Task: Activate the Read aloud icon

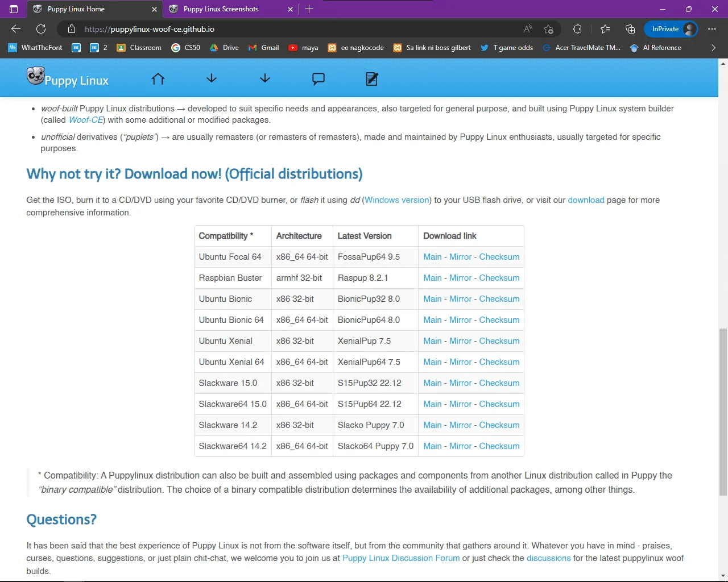Action: coord(528,29)
